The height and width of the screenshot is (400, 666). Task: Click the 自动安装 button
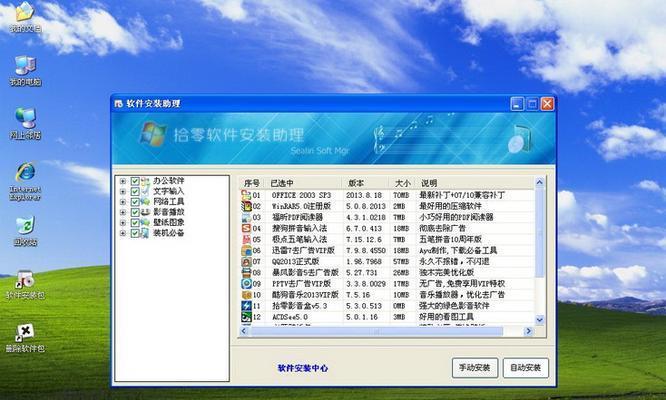pyautogui.click(x=525, y=368)
